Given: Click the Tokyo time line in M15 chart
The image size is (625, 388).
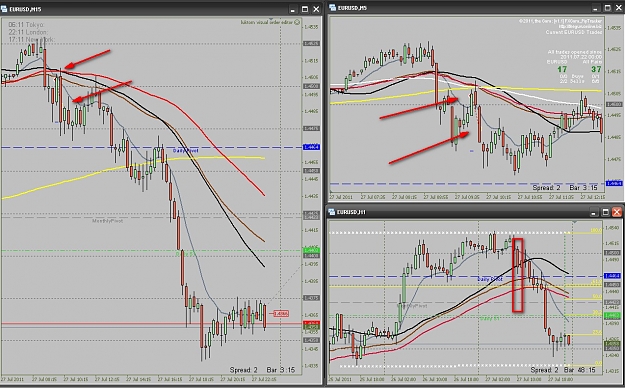Looking at the screenshot, I should coord(26,25).
